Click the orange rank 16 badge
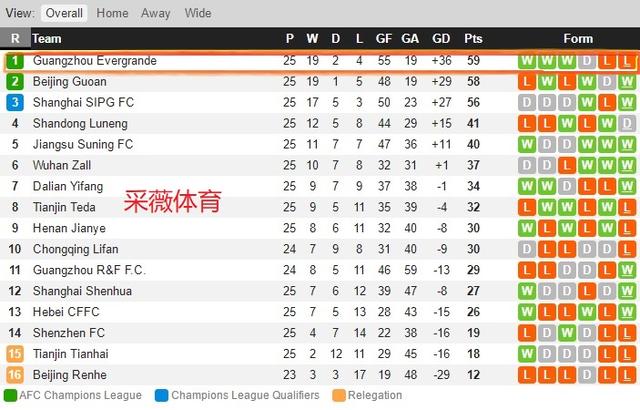The width and height of the screenshot is (640, 410). 15,376
